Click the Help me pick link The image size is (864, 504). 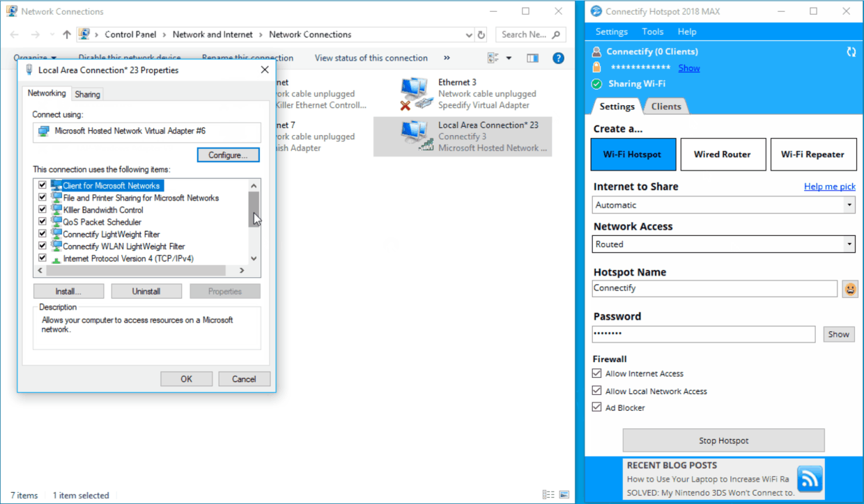(830, 187)
